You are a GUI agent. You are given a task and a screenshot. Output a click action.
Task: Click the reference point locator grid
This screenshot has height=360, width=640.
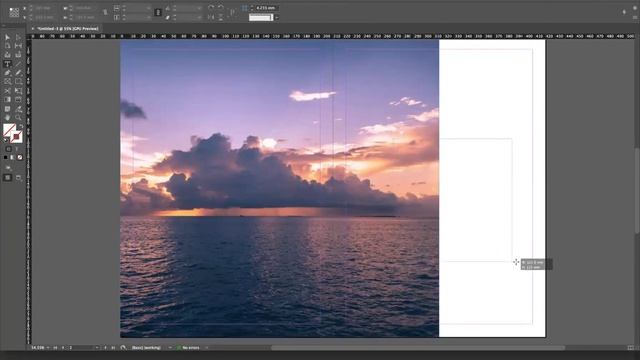pyautogui.click(x=14, y=12)
